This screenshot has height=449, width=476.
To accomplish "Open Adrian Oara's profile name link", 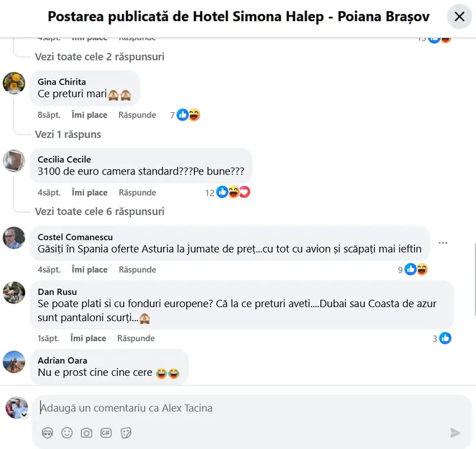I will 62,360.
